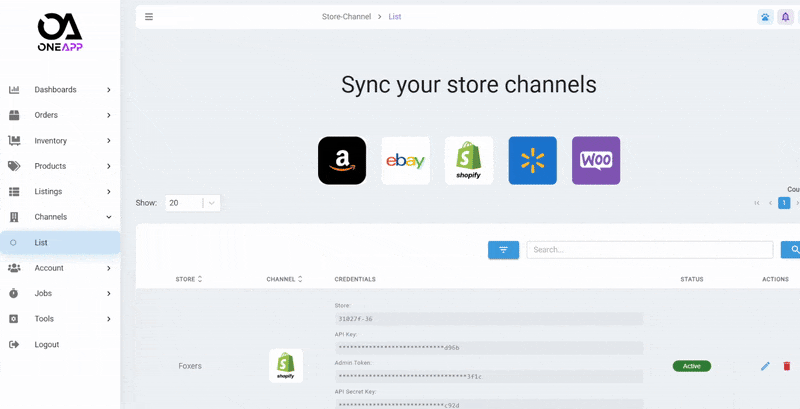This screenshot has height=409, width=800.
Task: Click the Account label in sidebar
Action: click(x=49, y=268)
